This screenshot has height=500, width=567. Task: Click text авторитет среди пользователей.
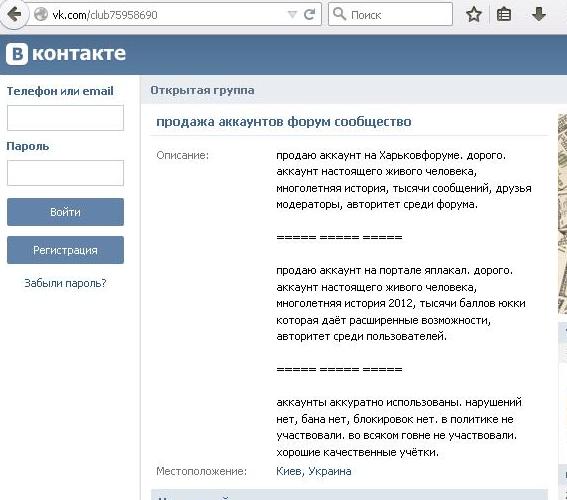[x=361, y=337]
